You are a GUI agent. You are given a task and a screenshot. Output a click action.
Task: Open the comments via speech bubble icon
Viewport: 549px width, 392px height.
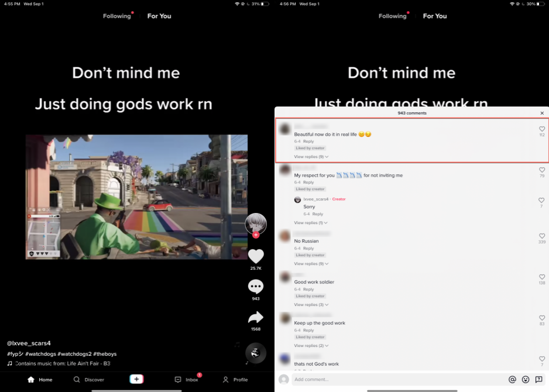point(256,287)
